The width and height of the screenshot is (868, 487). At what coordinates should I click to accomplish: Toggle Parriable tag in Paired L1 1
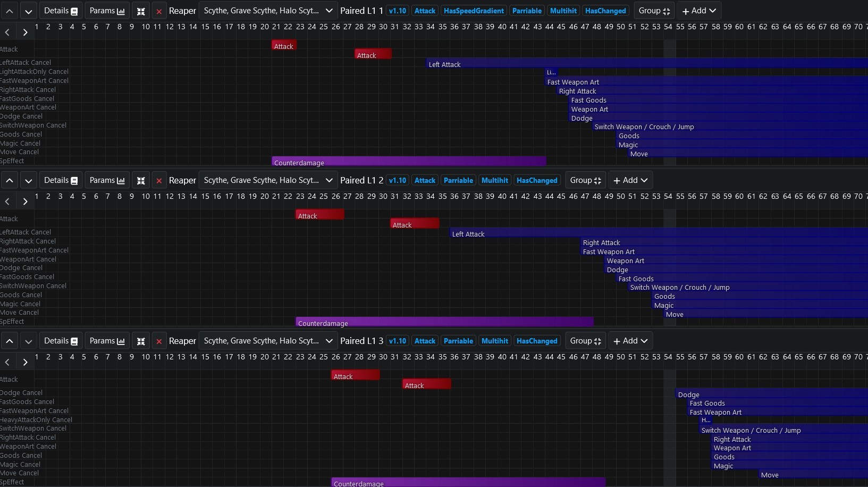coord(527,11)
